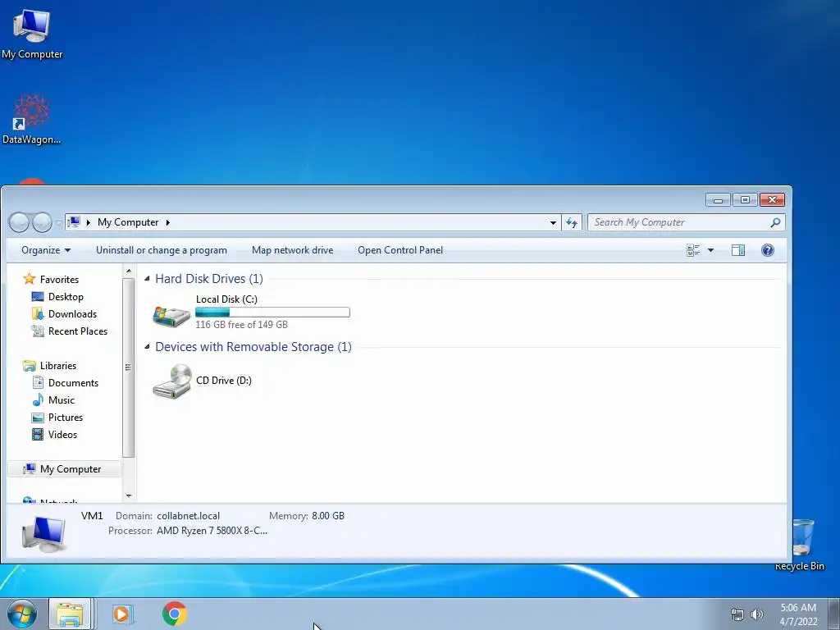The image size is (840, 630).
Task: Click the My Computer breadcrumb text
Action: (x=128, y=222)
